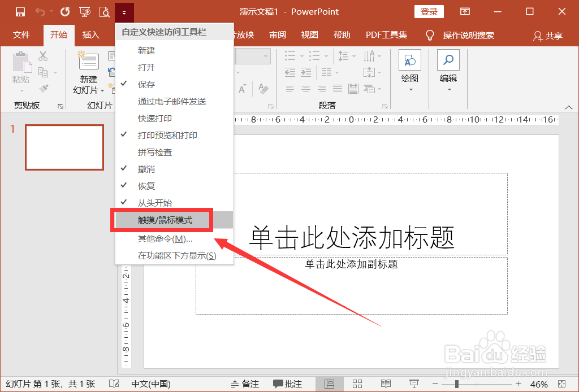Open bullet list style dropdown arrow

[x=302, y=56]
